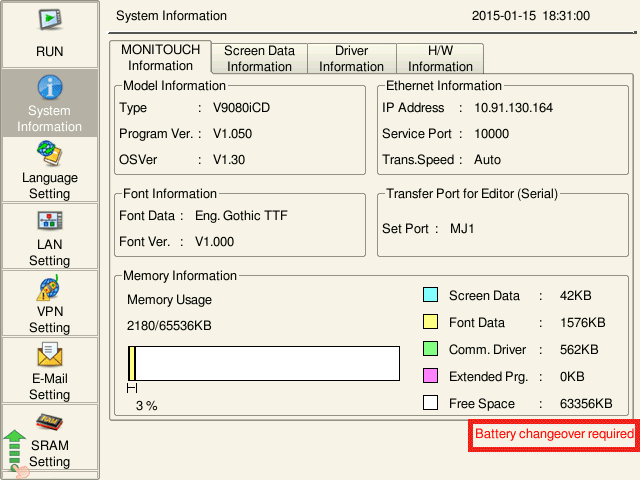Image resolution: width=640 pixels, height=480 pixels.
Task: Click the white Free Space color swatch
Action: pyautogui.click(x=430, y=403)
